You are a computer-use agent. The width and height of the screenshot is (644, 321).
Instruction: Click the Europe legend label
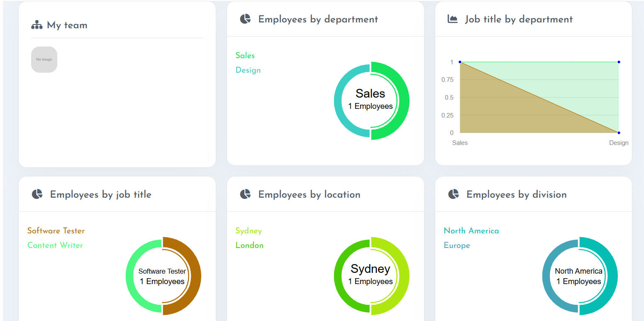tap(457, 245)
